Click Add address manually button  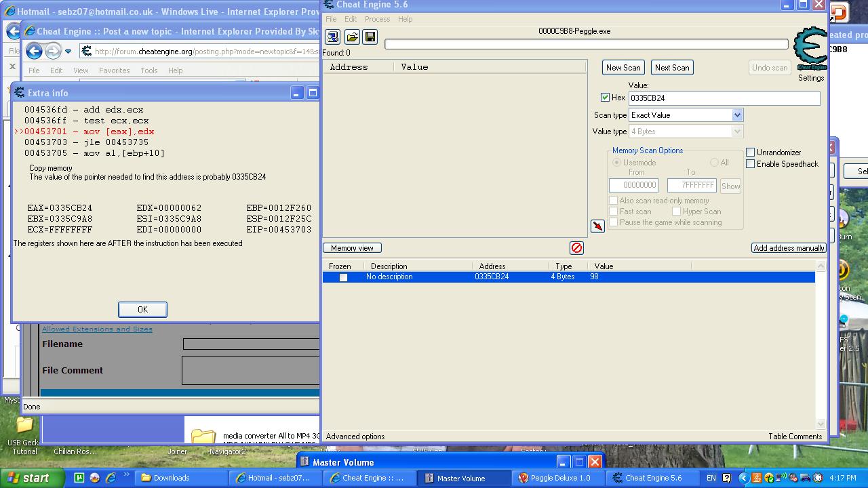pos(789,248)
